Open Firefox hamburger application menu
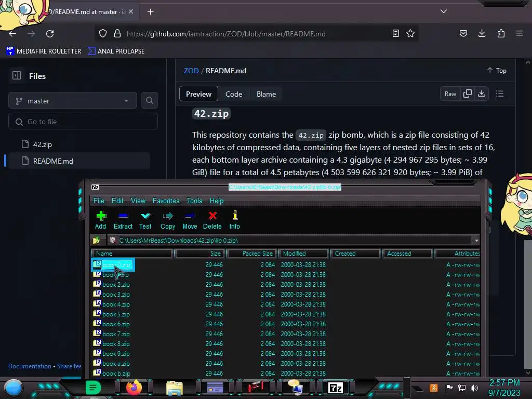 520,33
